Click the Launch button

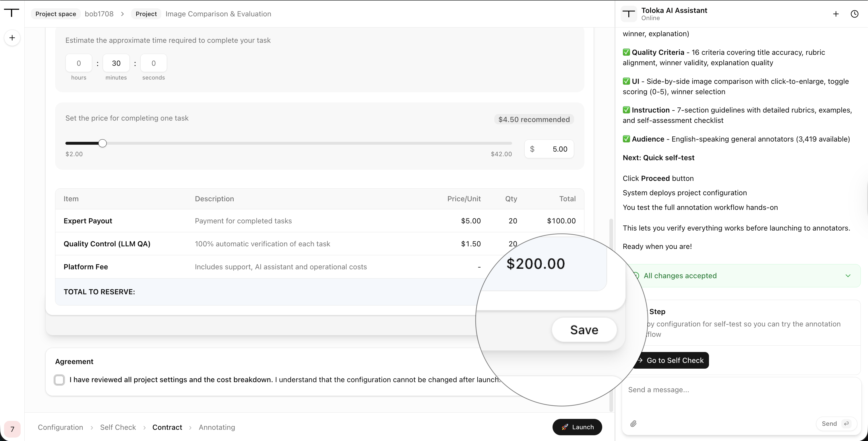(x=577, y=427)
